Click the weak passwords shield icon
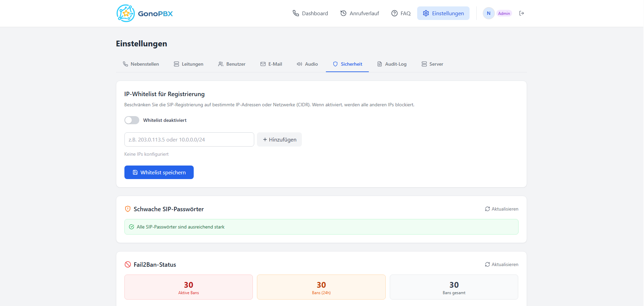 pyautogui.click(x=128, y=209)
